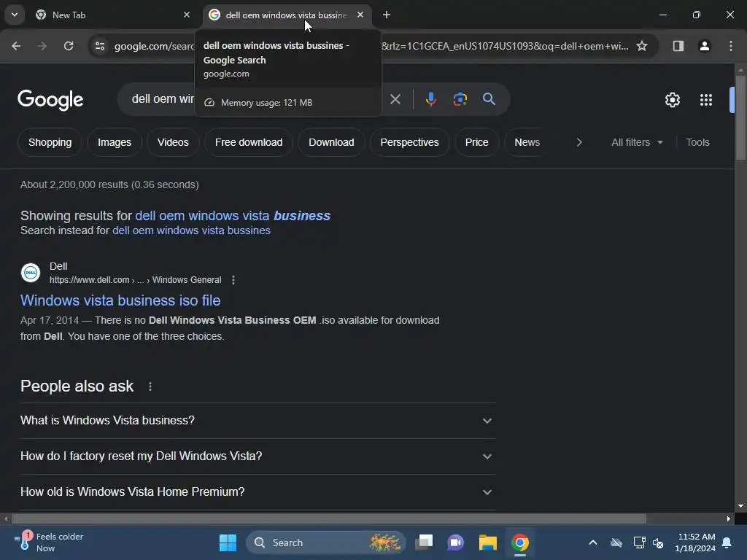Open search Tools
747x560 pixels.
[x=697, y=142]
